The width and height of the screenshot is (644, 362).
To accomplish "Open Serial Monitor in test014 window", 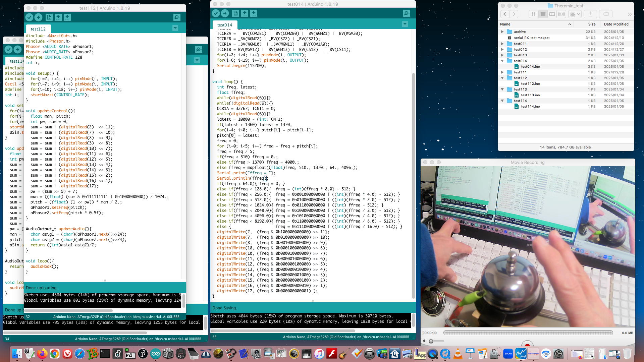I will click(407, 13).
